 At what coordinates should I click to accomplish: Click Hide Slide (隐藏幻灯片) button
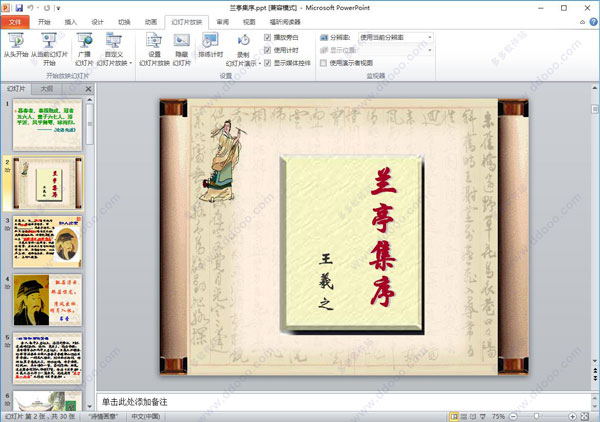coord(181,50)
